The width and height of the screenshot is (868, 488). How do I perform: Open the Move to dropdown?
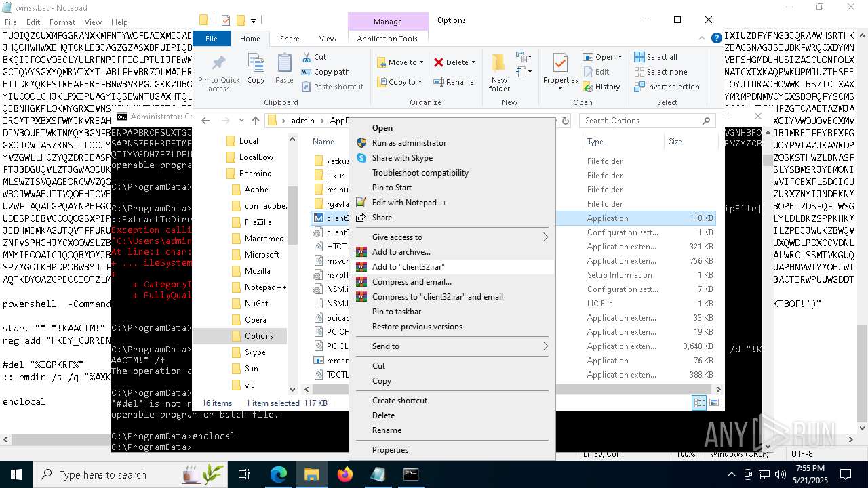400,62
